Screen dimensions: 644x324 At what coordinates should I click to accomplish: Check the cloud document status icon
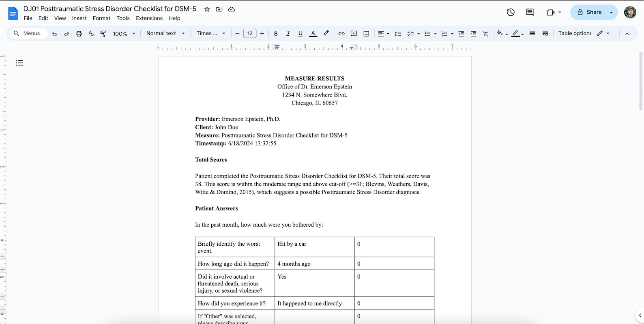[232, 9]
